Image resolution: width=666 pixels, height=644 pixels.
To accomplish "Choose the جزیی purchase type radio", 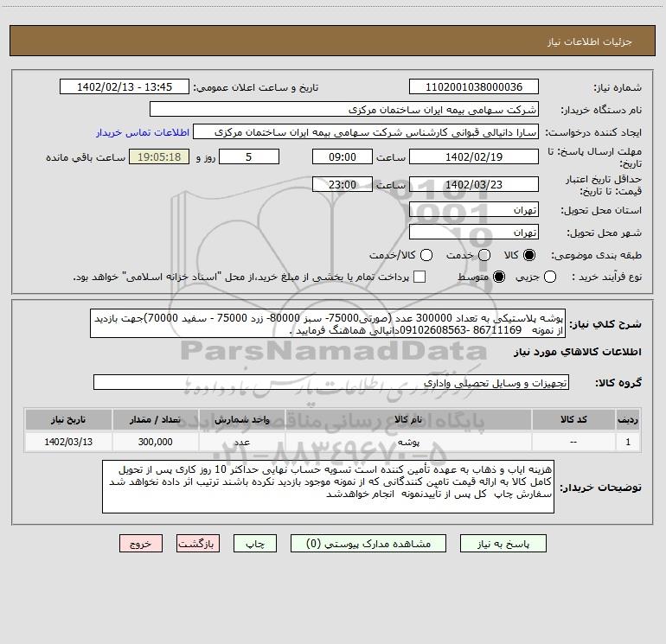I will point(549,277).
